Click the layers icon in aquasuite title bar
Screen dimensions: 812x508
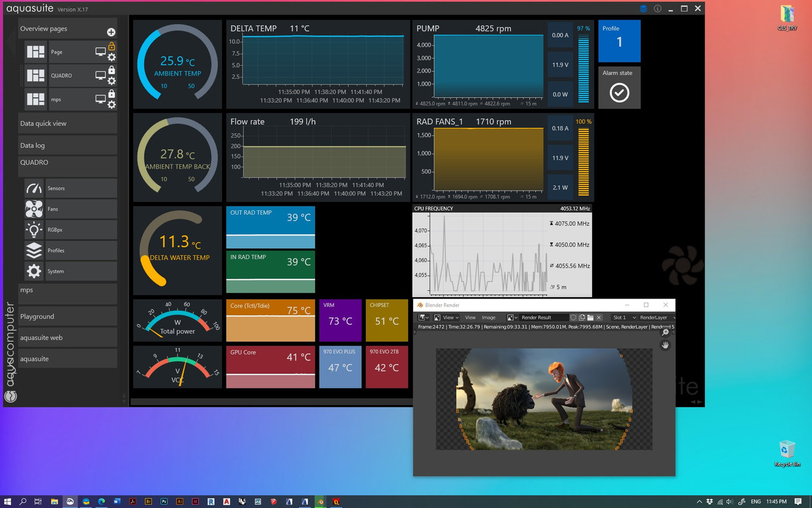(643, 8)
